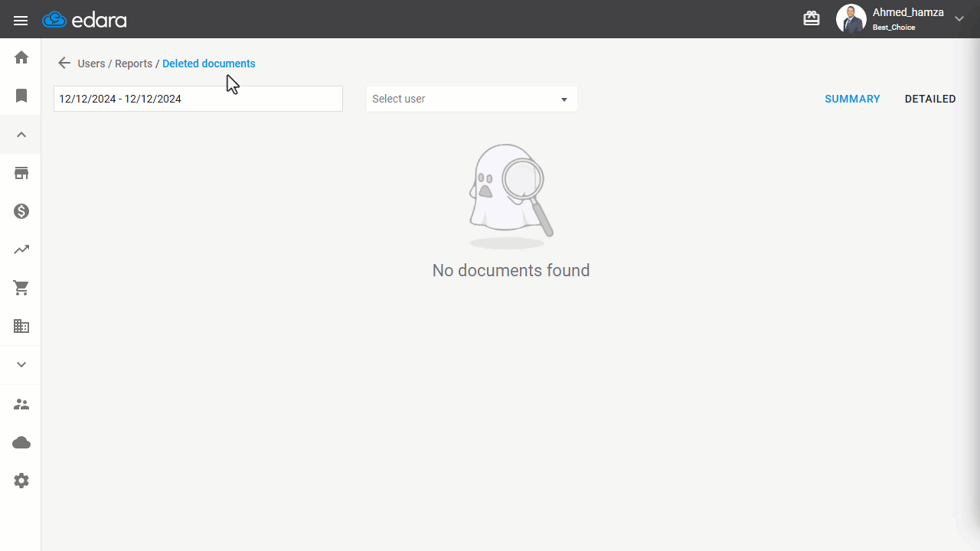Switch to the DETAILED tab
This screenshot has width=980, height=551.
pyautogui.click(x=930, y=99)
